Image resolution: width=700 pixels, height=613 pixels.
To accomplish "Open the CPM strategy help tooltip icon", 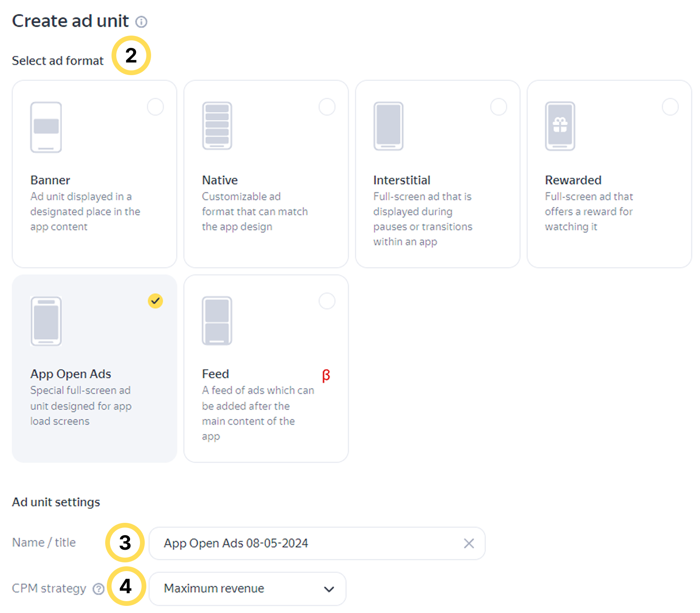I will coord(98,589).
